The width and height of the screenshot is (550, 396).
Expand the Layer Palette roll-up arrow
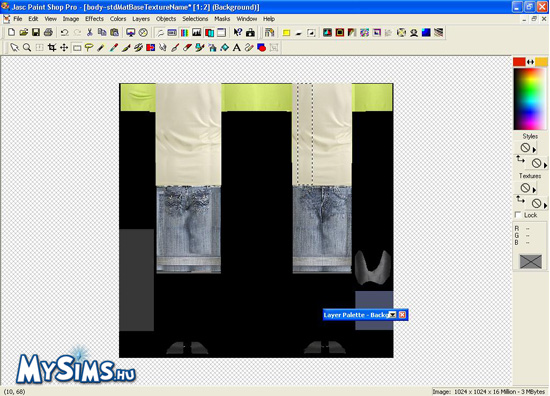(x=393, y=315)
